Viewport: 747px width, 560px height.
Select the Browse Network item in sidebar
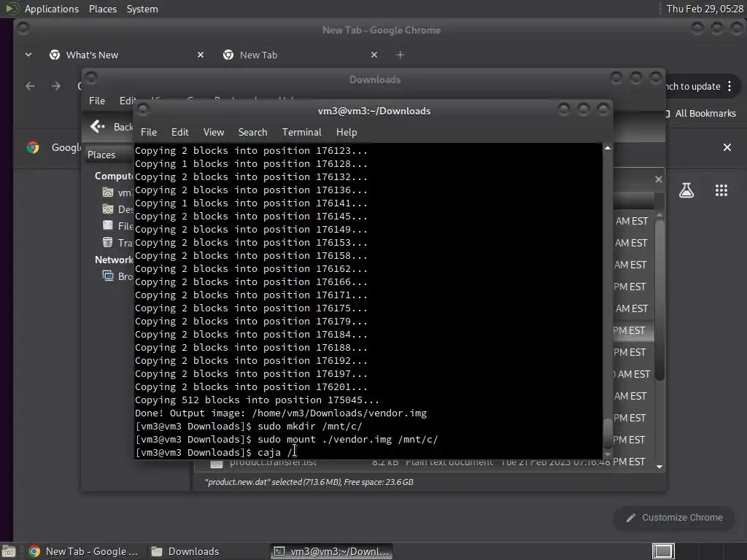117,276
